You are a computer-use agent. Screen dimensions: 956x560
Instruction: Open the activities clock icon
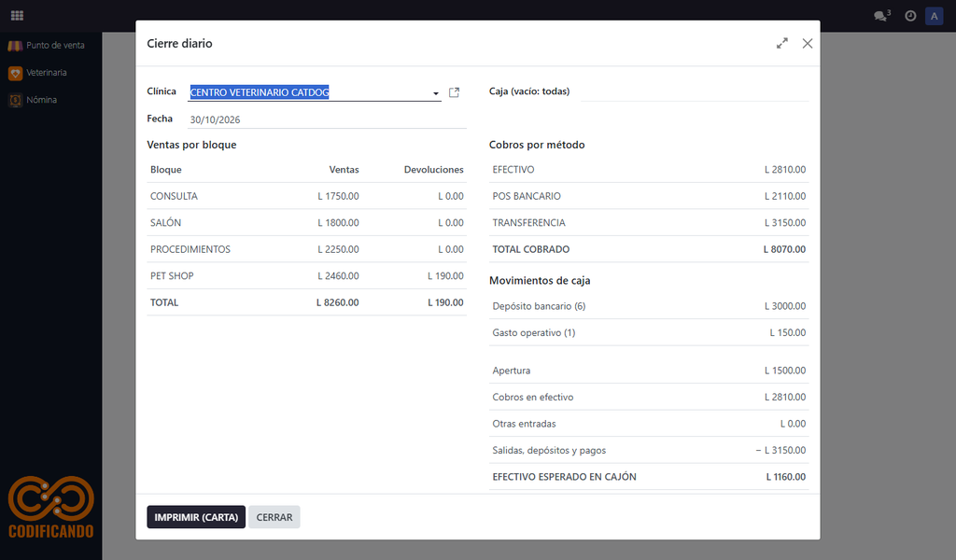tap(910, 16)
